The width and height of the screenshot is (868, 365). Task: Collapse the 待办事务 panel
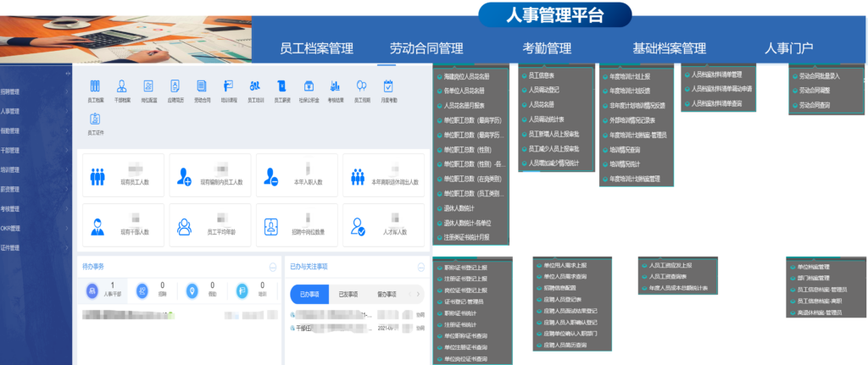tap(272, 266)
